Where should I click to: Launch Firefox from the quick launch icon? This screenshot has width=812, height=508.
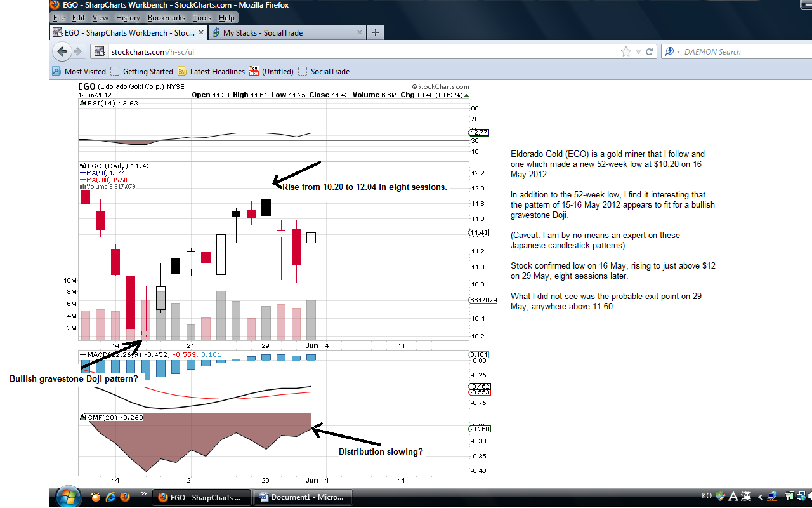pos(125,497)
